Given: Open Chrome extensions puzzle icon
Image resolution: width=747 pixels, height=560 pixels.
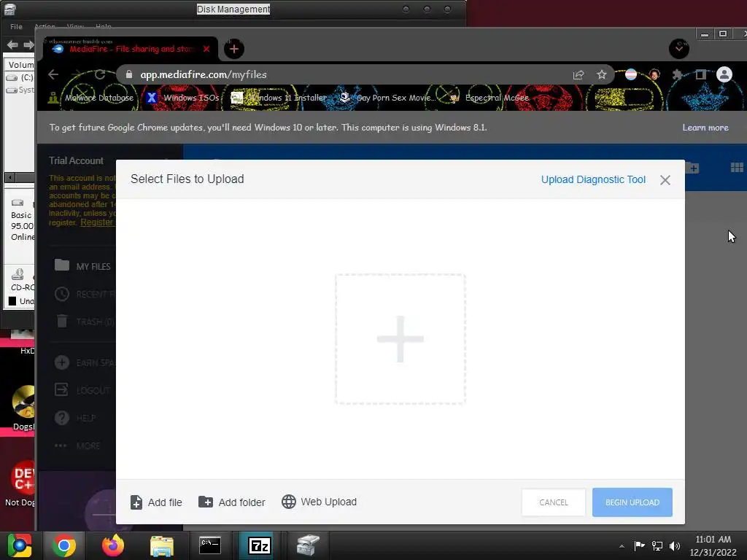Looking at the screenshot, I should 677,74.
